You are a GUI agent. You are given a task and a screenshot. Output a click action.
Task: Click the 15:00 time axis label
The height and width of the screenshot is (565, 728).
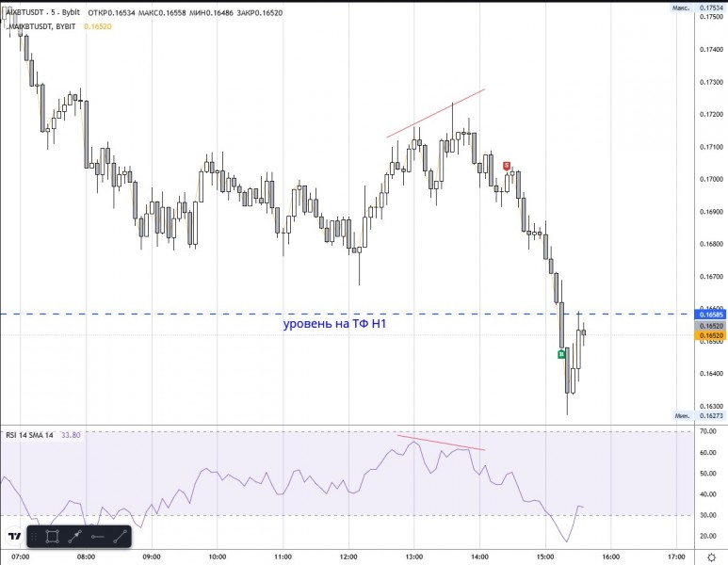click(545, 557)
